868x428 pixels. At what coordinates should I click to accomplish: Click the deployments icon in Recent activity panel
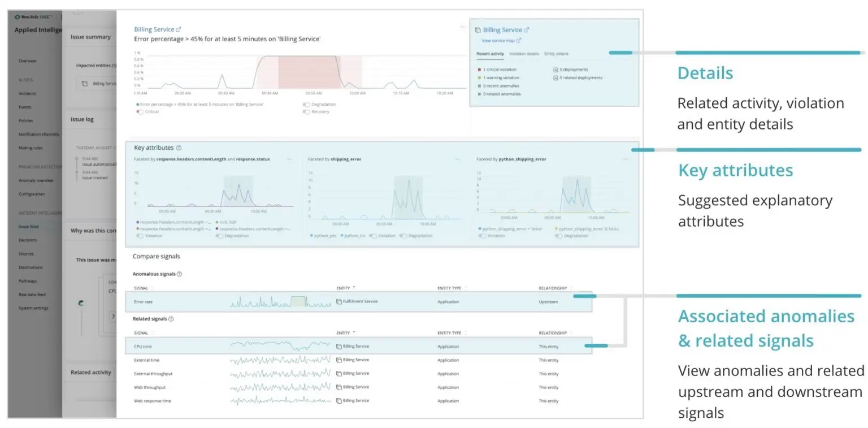[x=555, y=70]
